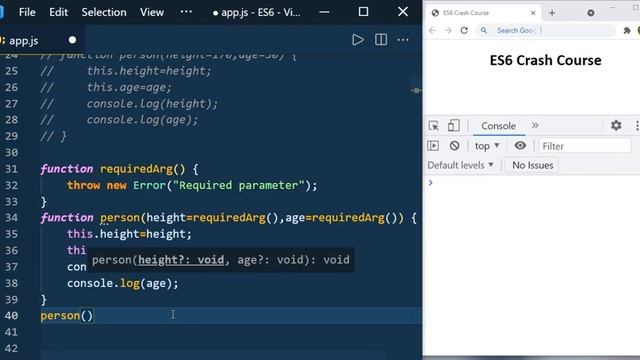Click commented console.log(height) on line 27
This screenshot has width=640, height=360.
(x=152, y=104)
